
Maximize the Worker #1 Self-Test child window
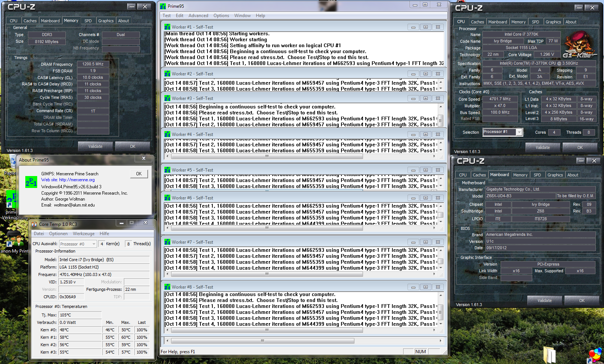click(425, 27)
